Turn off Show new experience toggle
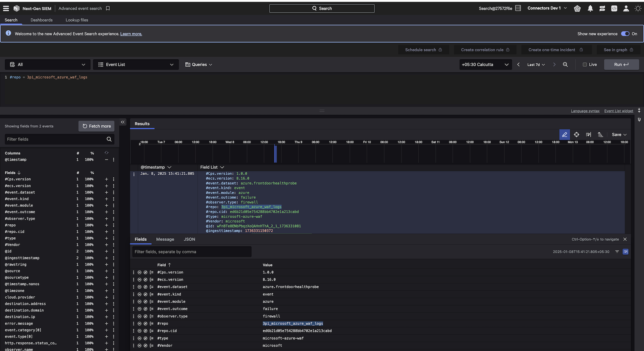Screen dimensions: 644x351 pos(625,34)
